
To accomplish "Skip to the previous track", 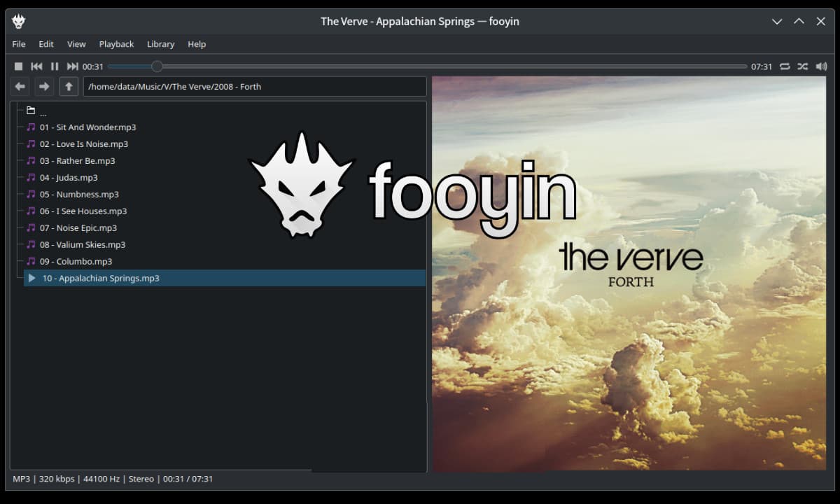I will point(36,66).
